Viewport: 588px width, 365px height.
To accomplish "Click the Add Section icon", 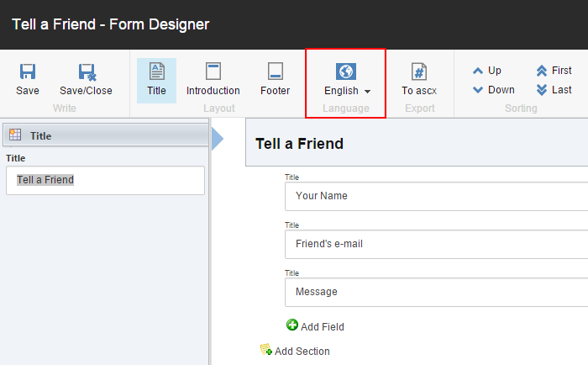I will tap(265, 350).
